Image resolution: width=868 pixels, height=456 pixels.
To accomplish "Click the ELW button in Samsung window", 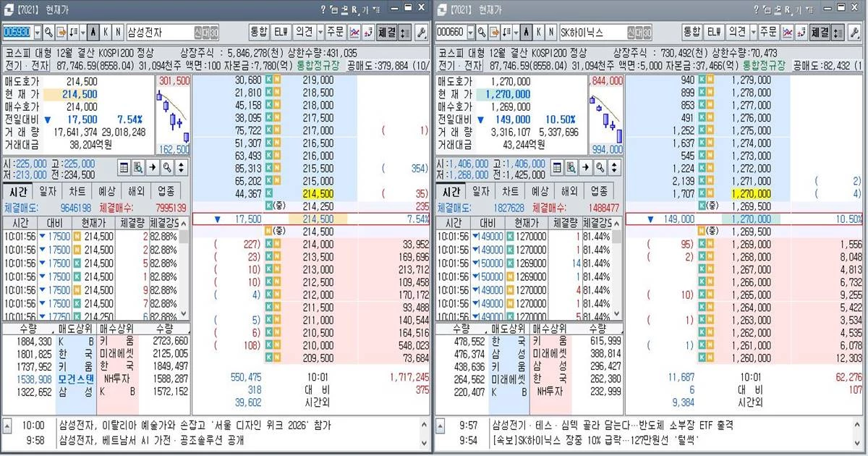I will pyautogui.click(x=283, y=33).
